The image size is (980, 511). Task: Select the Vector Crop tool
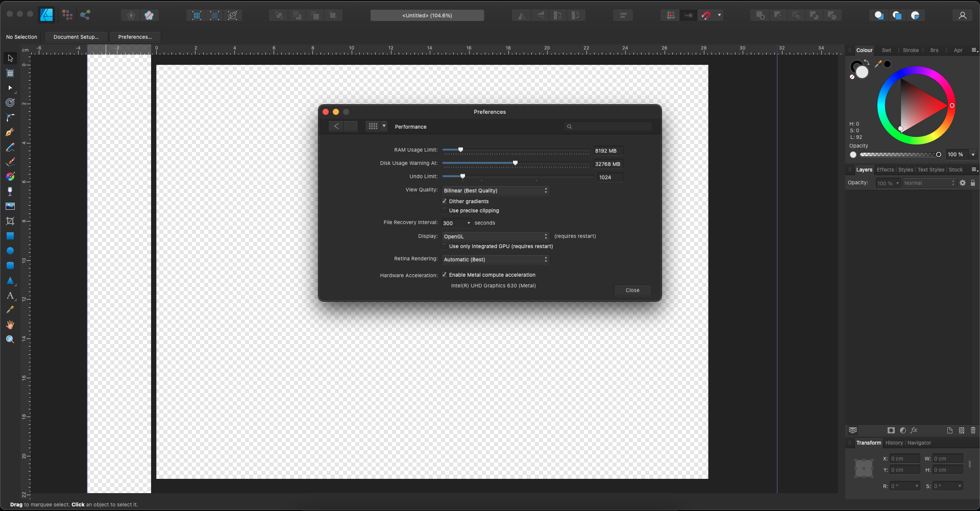[10, 221]
